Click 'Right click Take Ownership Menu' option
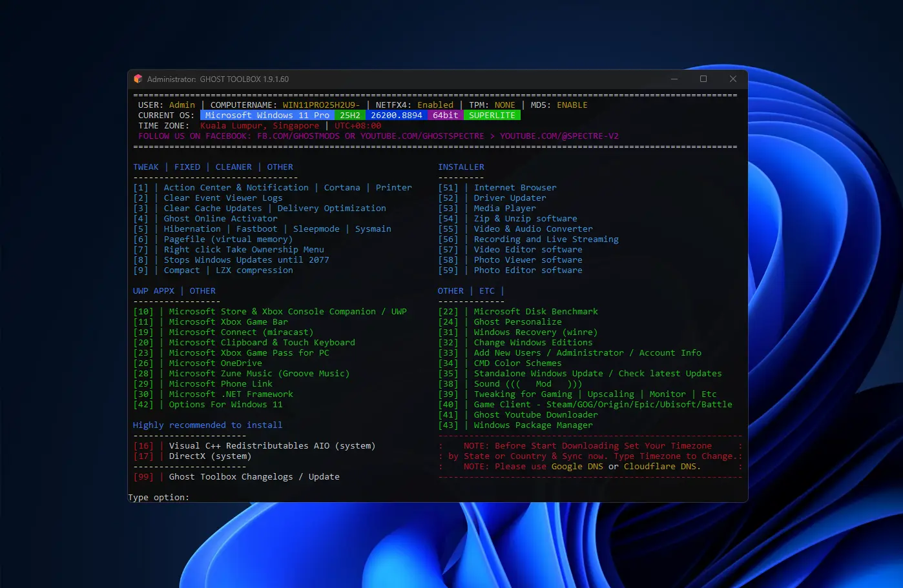903x588 pixels. coord(244,250)
